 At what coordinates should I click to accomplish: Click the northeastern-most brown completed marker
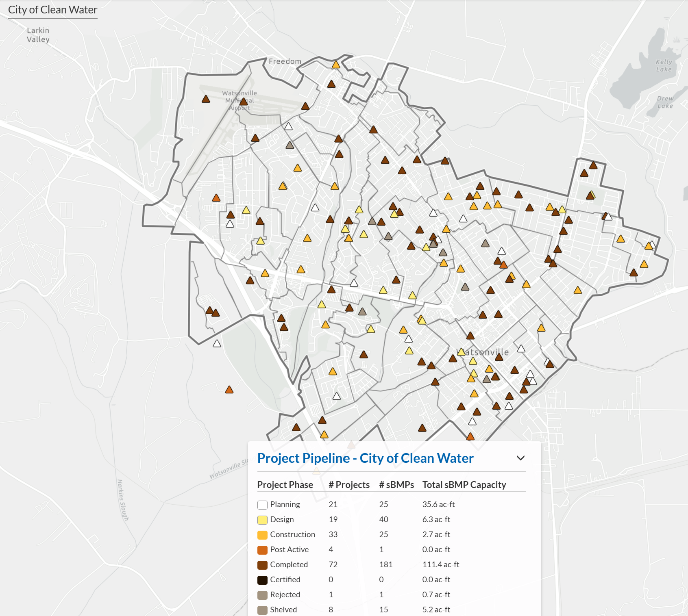click(x=593, y=165)
